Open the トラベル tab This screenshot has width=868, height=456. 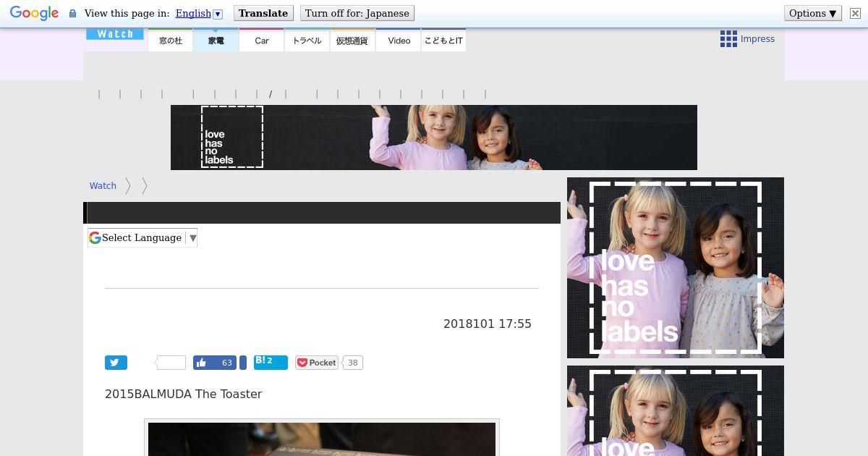307,41
